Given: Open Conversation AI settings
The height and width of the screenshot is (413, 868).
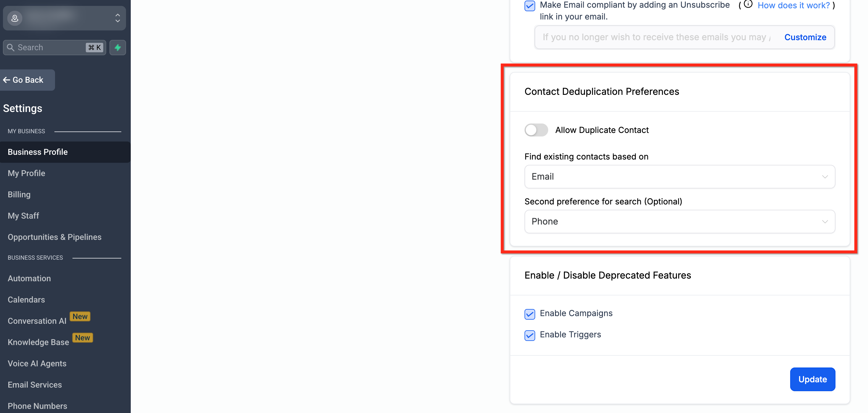Looking at the screenshot, I should point(37,321).
